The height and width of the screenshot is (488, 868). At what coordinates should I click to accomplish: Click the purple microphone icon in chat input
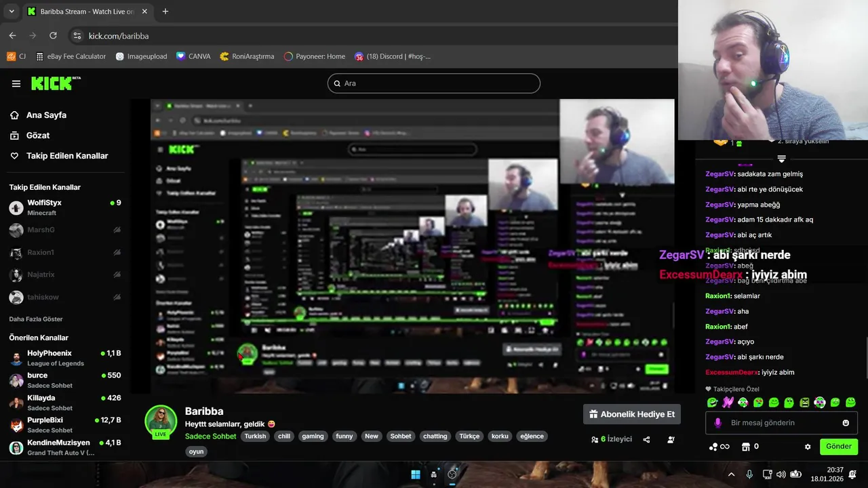[x=717, y=423]
